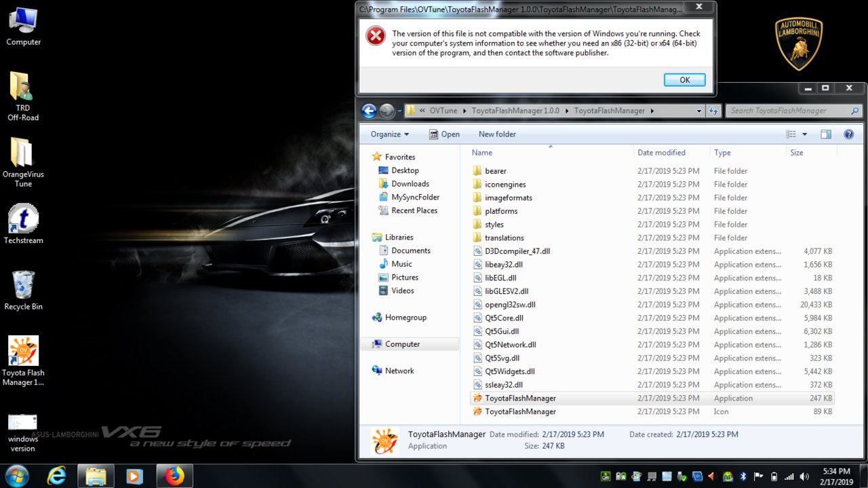
Task: Click OK in the compatibility error dialog
Action: 684,80
